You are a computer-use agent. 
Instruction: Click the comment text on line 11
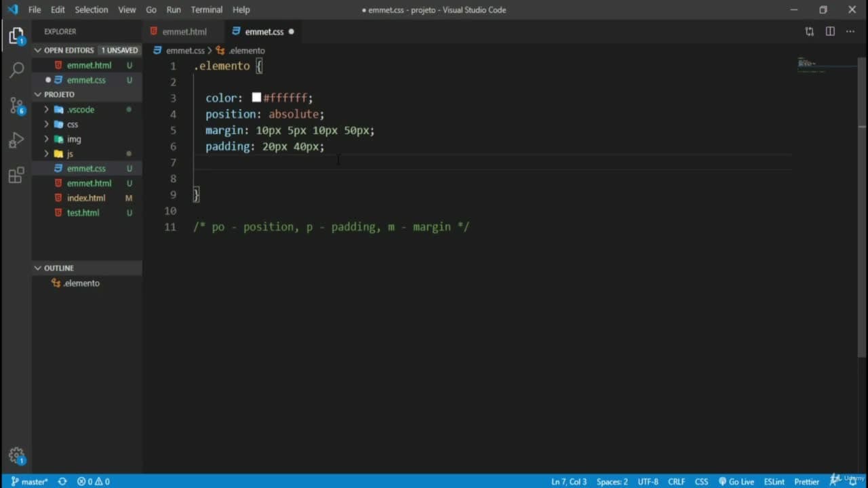pyautogui.click(x=331, y=227)
